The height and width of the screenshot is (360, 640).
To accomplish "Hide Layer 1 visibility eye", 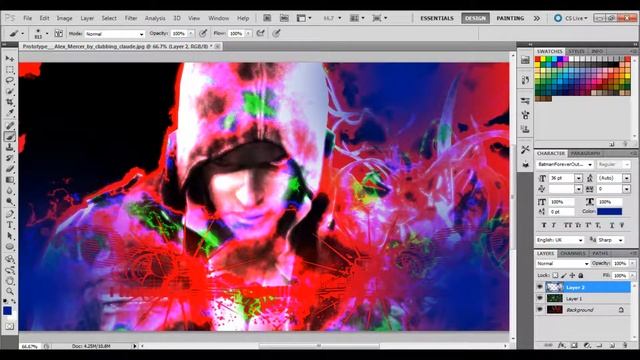I will coord(540,299).
